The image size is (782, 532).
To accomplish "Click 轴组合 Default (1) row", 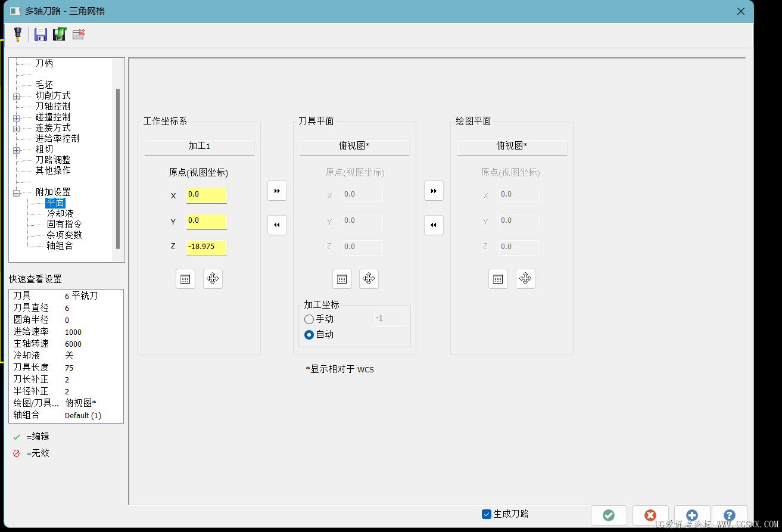I will pos(66,415).
